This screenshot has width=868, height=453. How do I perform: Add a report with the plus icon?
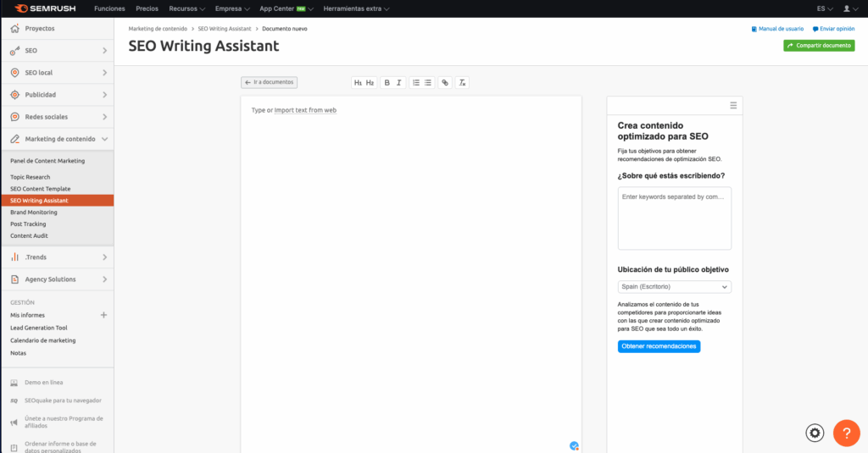[103, 315]
